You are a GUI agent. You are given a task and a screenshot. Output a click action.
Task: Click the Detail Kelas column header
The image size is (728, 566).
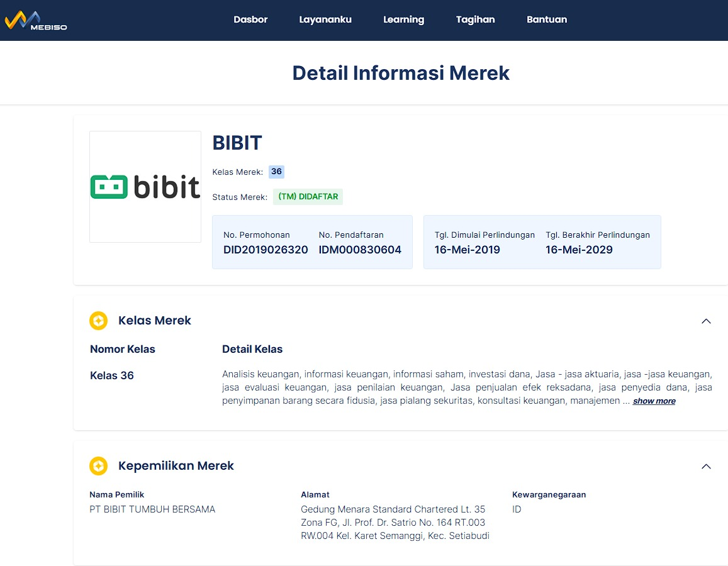(x=252, y=349)
